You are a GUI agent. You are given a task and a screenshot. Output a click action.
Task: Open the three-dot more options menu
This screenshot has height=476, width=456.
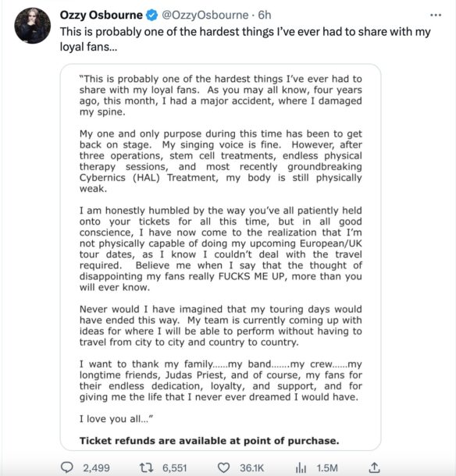click(x=436, y=15)
